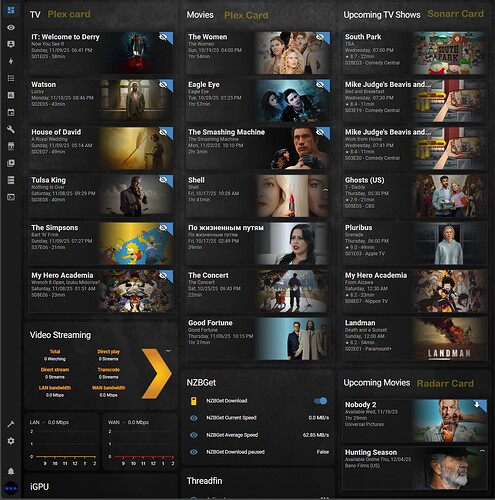Click the wrench icon in the sidebar
Image resolution: width=495 pixels, height=500 pixels.
pos(11,129)
